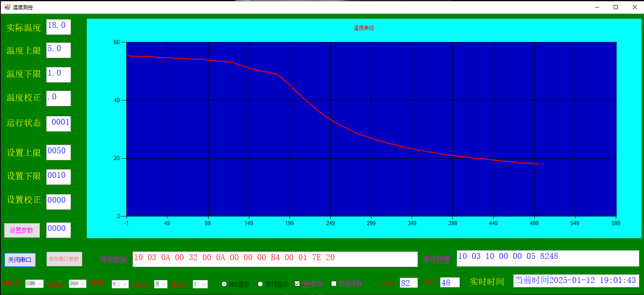Click the field beside the 设置参数 button

59,230
